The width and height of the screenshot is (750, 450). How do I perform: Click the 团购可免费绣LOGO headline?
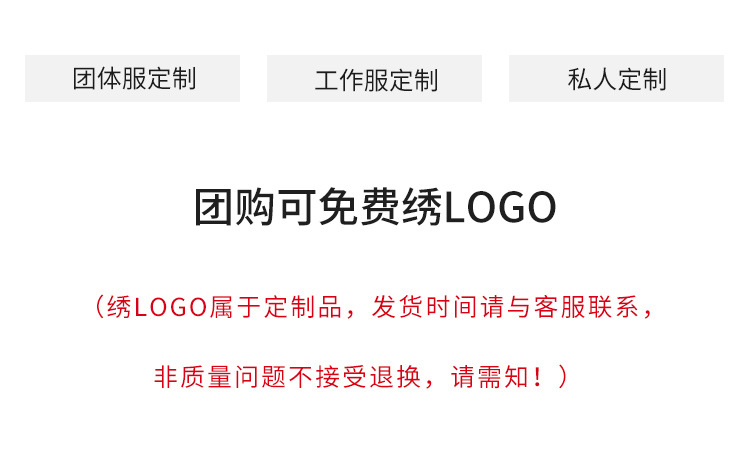coord(375,208)
